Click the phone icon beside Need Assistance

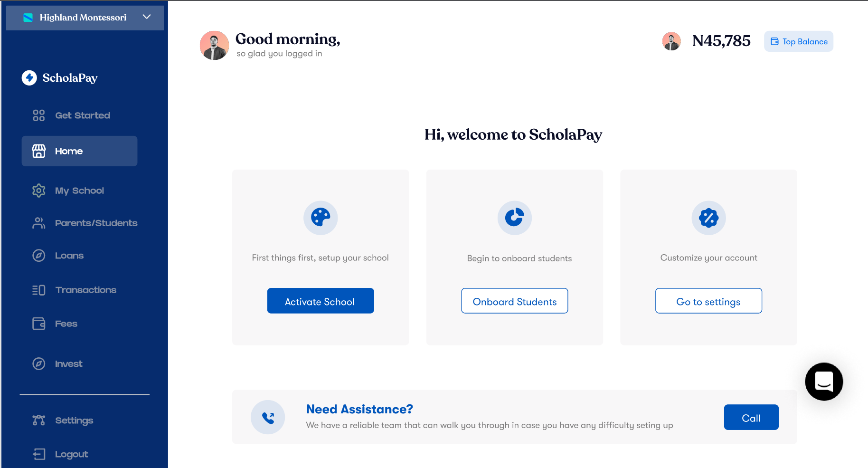[268, 417]
